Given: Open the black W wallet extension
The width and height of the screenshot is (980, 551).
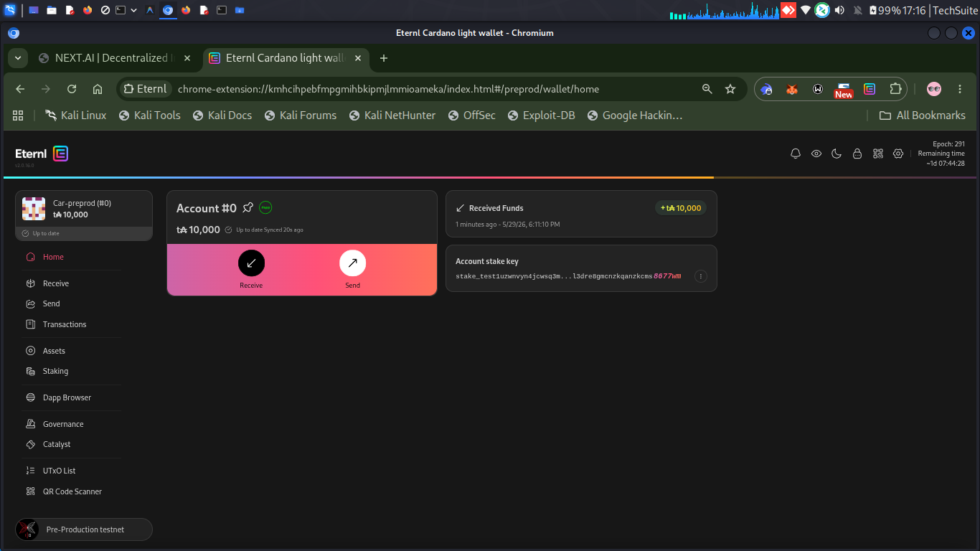Looking at the screenshot, I should tap(818, 89).
